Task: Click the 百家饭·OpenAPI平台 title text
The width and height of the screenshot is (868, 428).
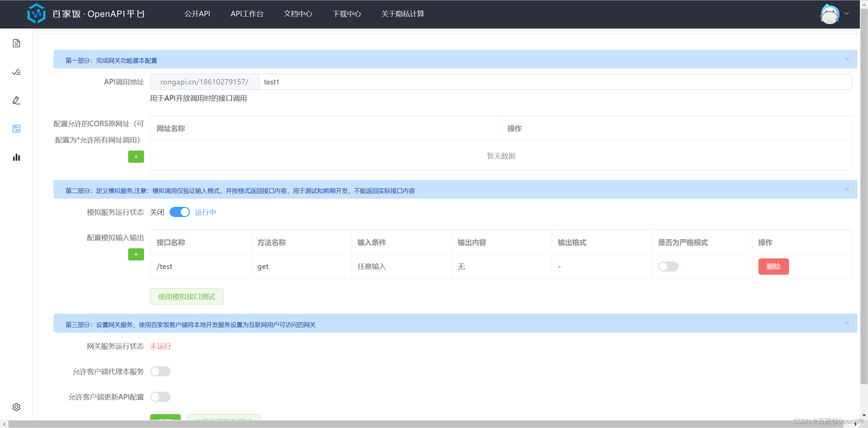Action: [x=99, y=14]
